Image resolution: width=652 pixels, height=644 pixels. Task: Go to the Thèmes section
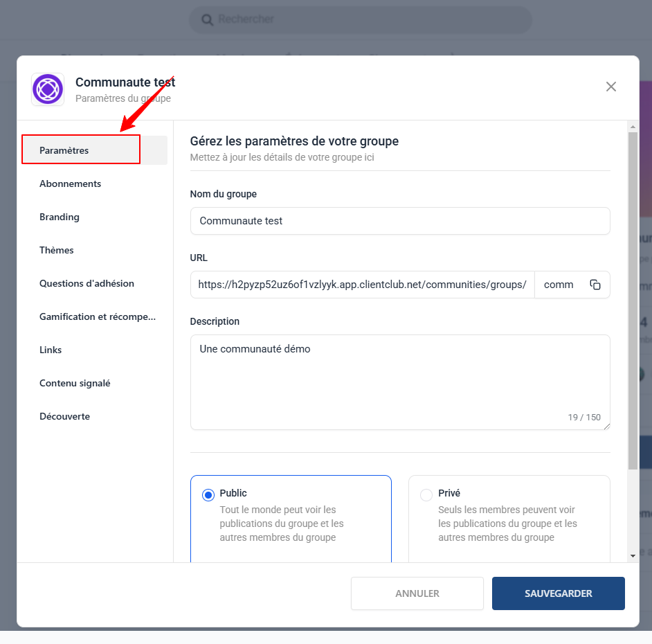(x=57, y=250)
